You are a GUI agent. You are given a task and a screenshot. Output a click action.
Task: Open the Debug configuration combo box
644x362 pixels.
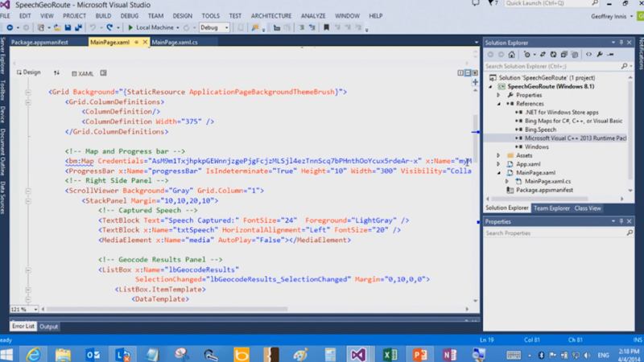tap(214, 27)
